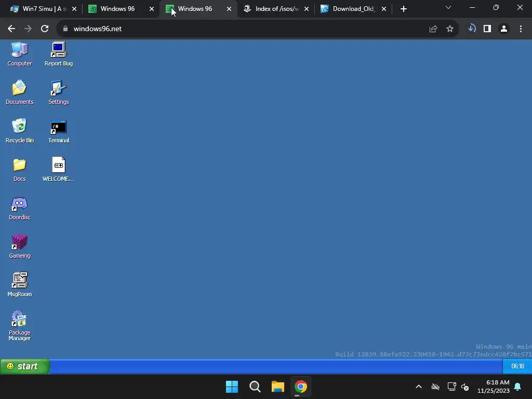This screenshot has width=532, height=399.
Task: Open the Windows 11 Start menu
Action: [232, 387]
